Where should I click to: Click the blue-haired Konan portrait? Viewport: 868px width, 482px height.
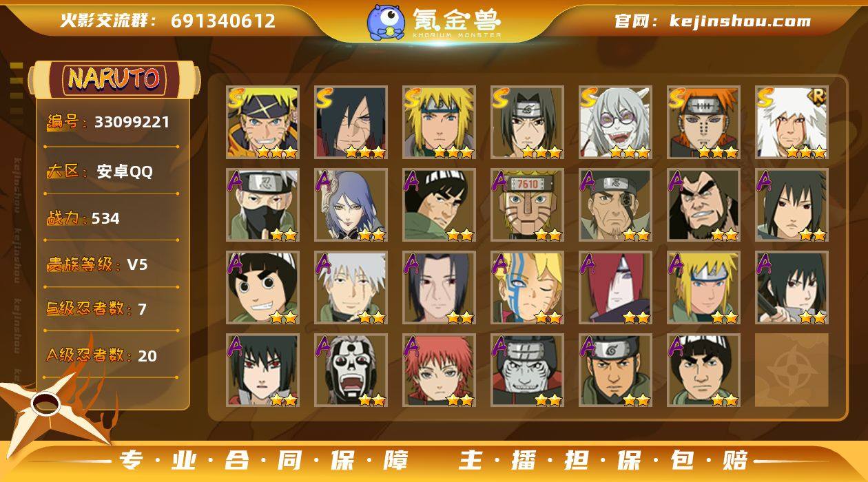351,205
